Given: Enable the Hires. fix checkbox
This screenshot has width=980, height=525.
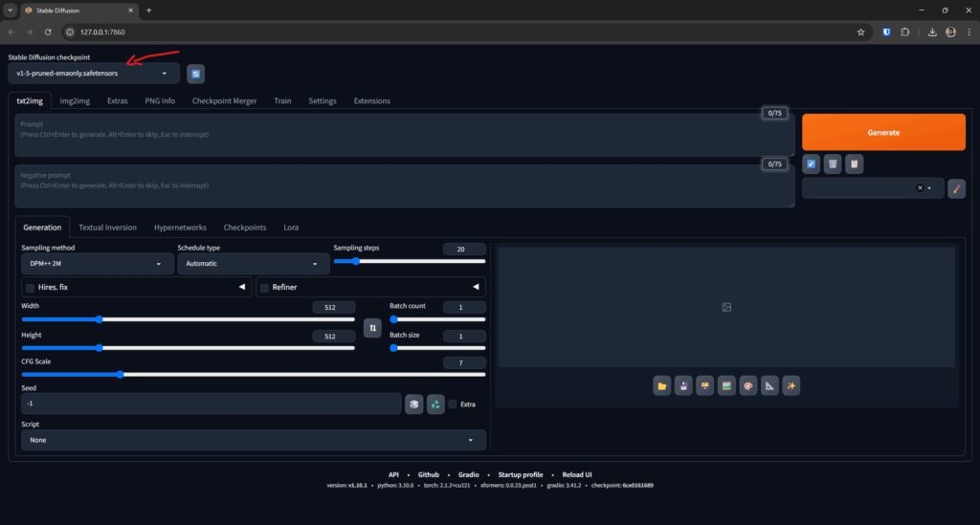Looking at the screenshot, I should point(30,288).
